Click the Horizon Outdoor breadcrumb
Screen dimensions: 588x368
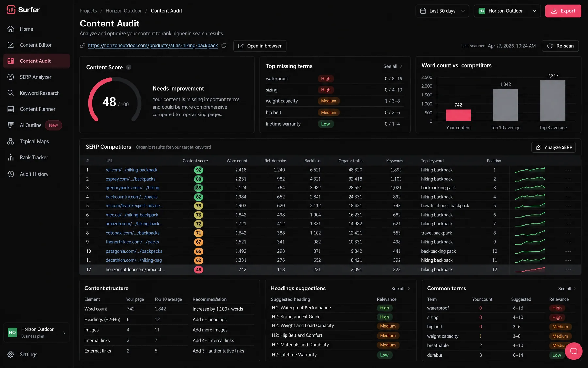pos(124,11)
